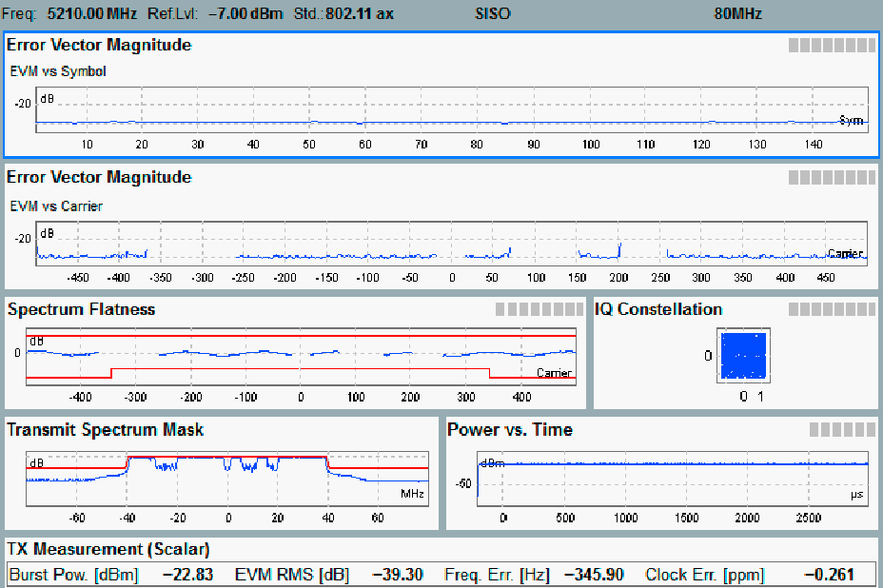Click the Spectrum Flatness panel indicator bar
The image size is (883, 588).
click(540, 309)
